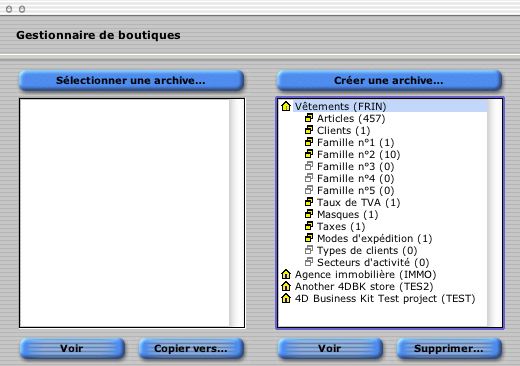Click the yellow icon beside Modes d'expédition
This screenshot has height=366, width=520.
pyautogui.click(x=309, y=238)
